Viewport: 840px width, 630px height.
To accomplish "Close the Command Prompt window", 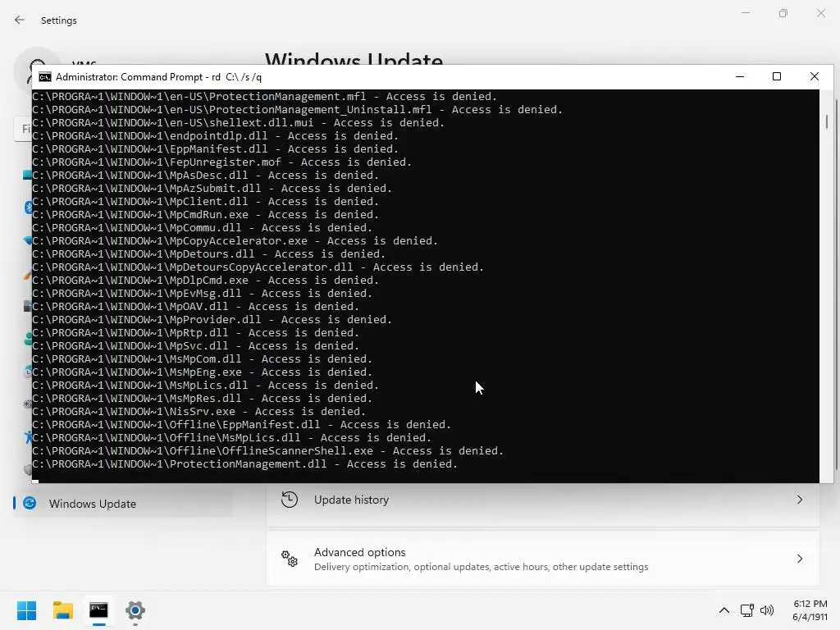I will (x=815, y=76).
